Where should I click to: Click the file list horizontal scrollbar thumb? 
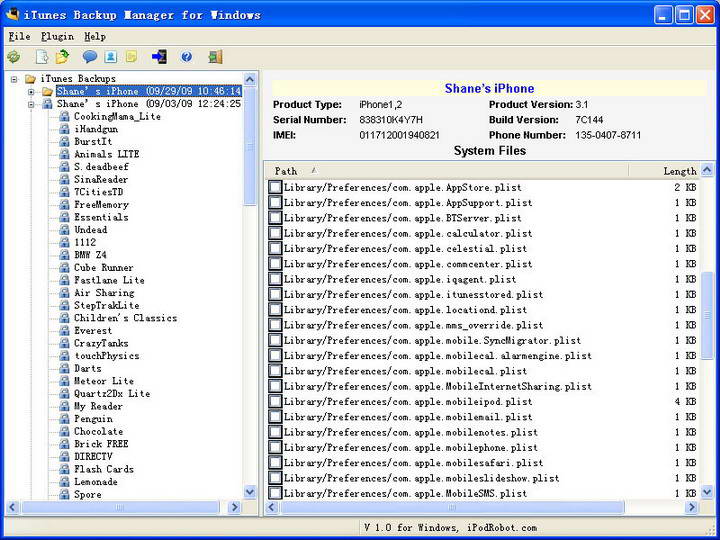[452, 507]
